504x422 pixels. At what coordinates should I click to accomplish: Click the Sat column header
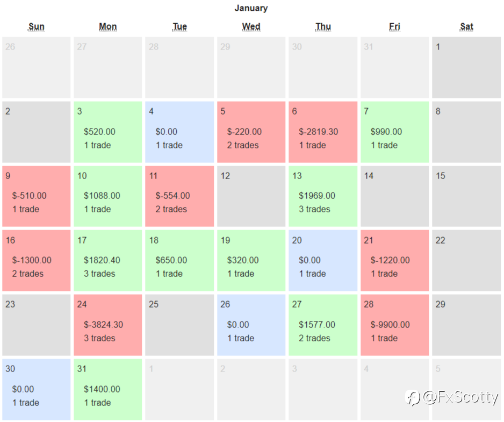(466, 27)
